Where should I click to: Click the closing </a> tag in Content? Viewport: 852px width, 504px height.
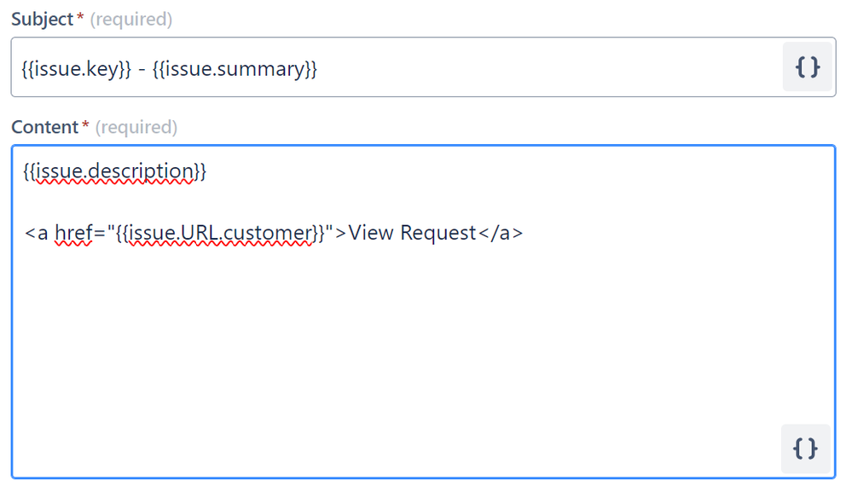click(501, 233)
